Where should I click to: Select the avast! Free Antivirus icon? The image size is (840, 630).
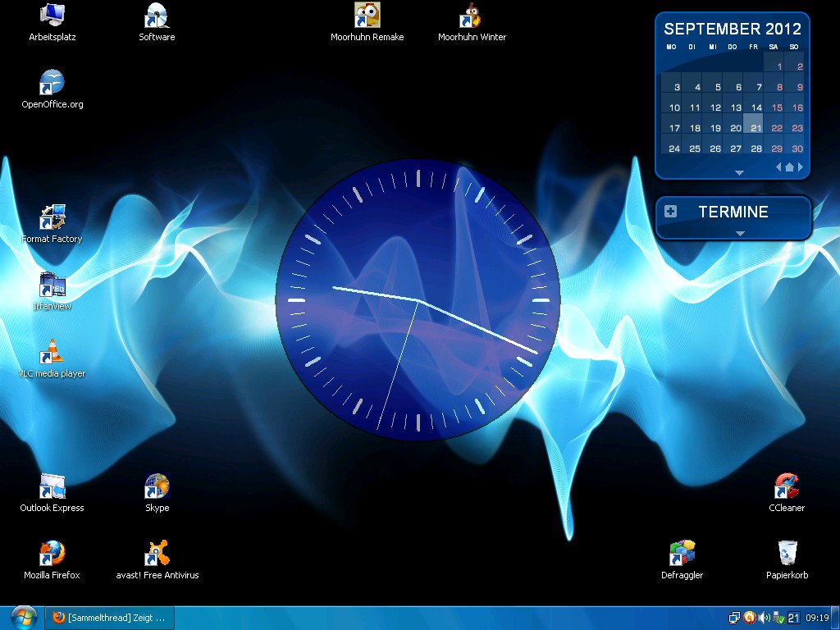(x=157, y=559)
